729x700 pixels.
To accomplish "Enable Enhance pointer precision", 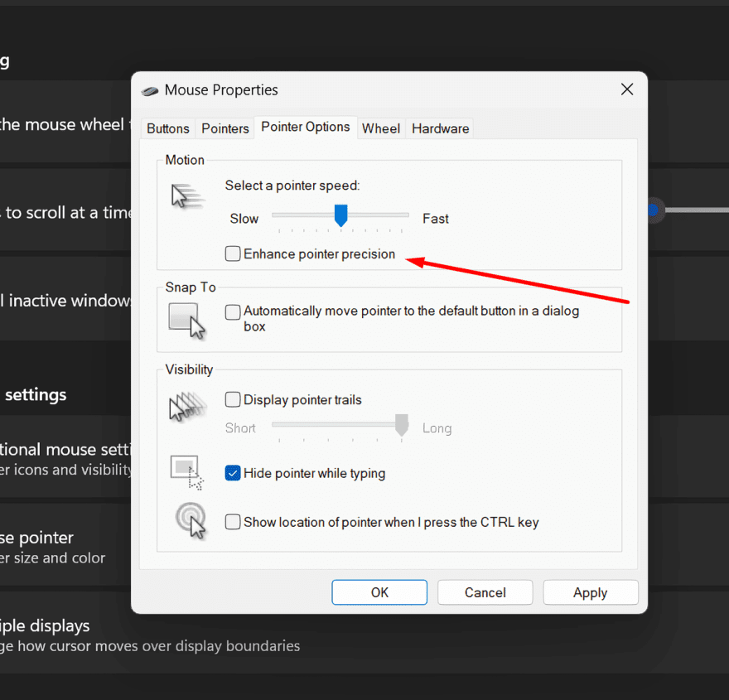I will (x=233, y=253).
